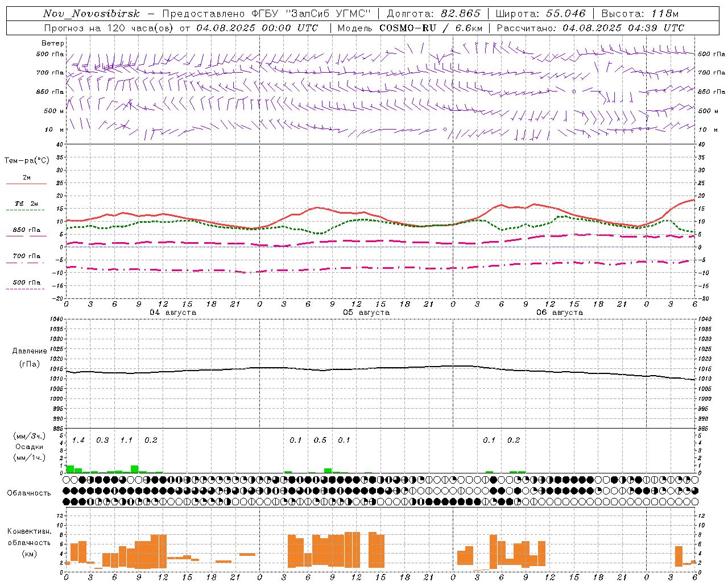Select the '1.1' precipitation value
The image size is (728, 582).
126,440
